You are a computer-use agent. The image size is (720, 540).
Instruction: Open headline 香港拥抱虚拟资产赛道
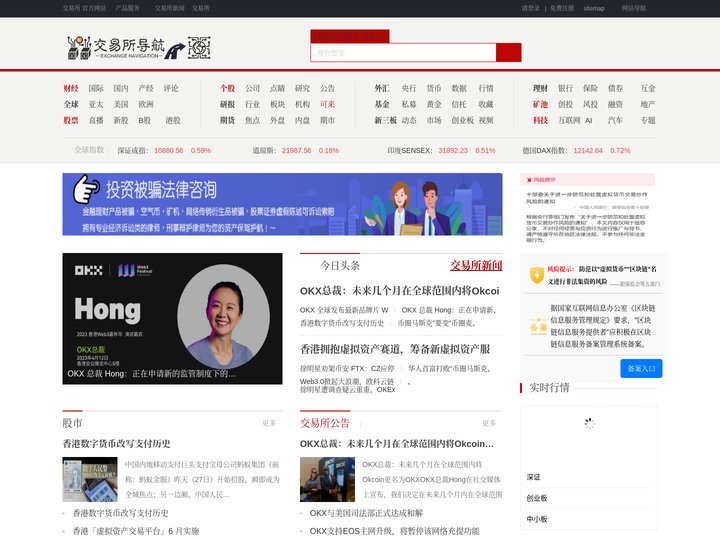(x=395, y=349)
